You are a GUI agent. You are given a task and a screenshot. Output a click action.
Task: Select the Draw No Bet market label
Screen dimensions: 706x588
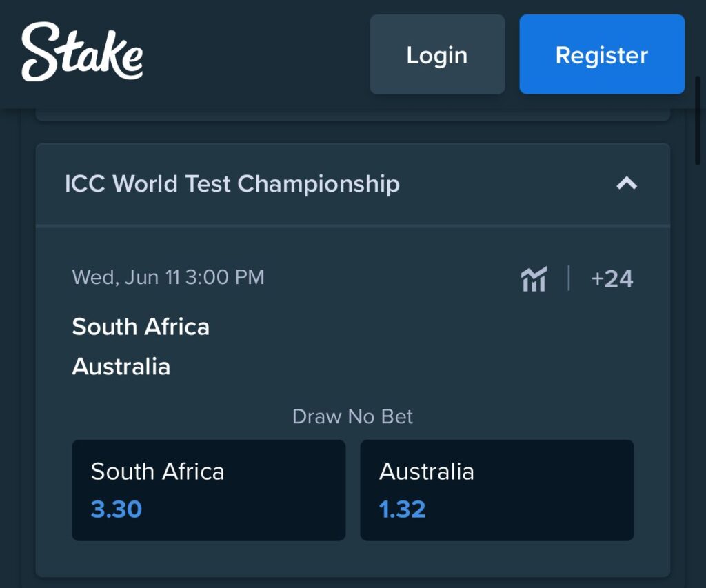tap(352, 416)
